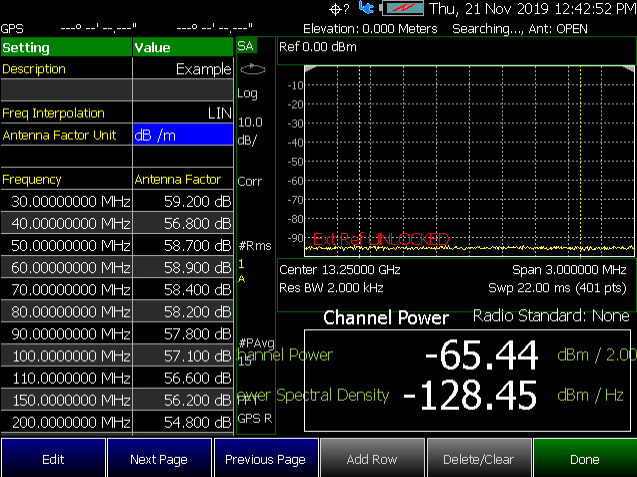
Task: Click the Value column header
Action: (183, 47)
